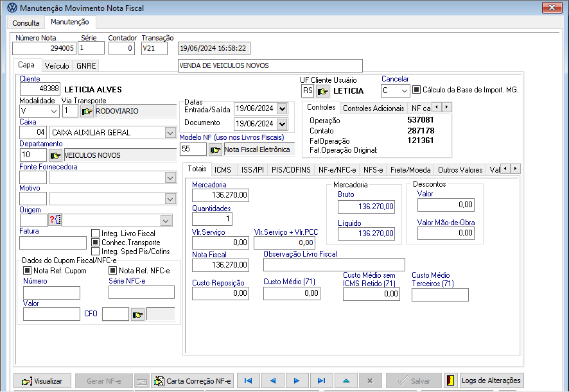Toggle the Conhec.Transporte checkbox
Image resolution: width=569 pixels, height=392 pixels.
pyautogui.click(x=96, y=243)
